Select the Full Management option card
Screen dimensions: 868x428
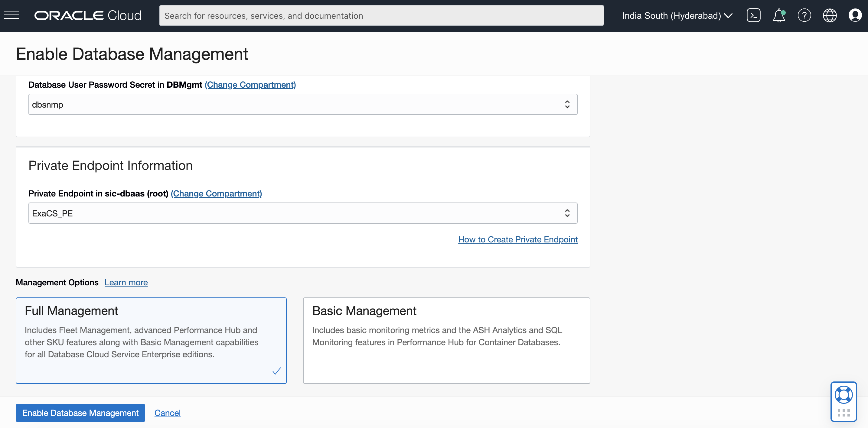(151, 340)
